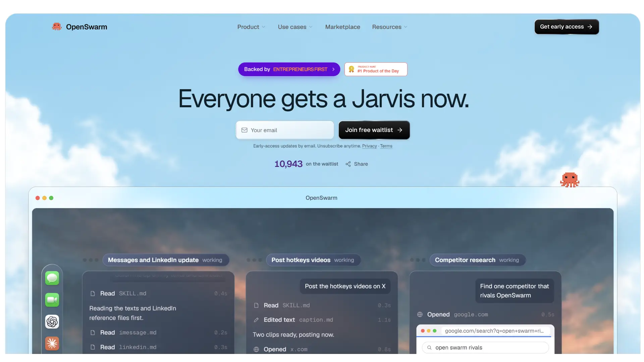The image size is (644, 362).
Task: Click magnifier icon in open swarm rivals search
Action: click(x=429, y=348)
